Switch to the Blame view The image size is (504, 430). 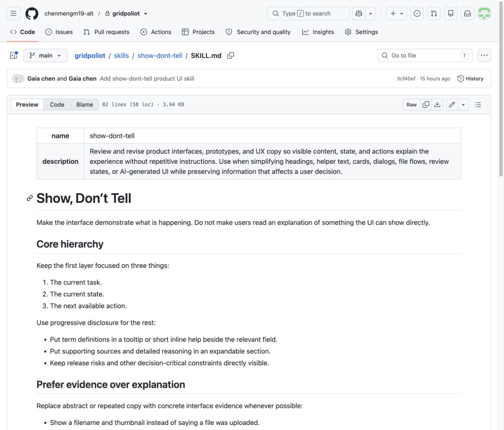85,105
